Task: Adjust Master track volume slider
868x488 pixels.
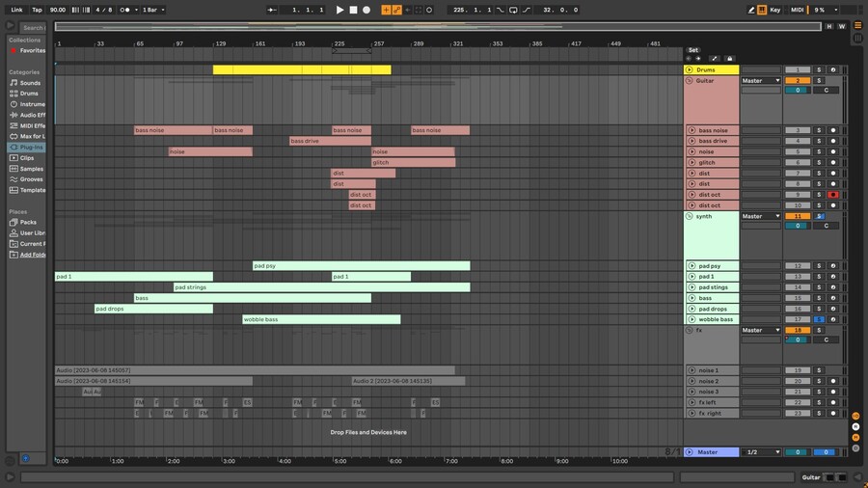Action: pyautogui.click(x=798, y=452)
